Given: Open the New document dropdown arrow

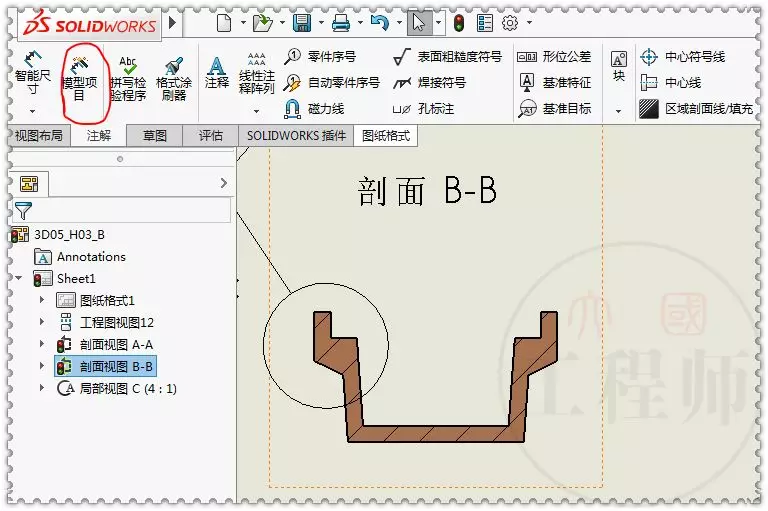Looking at the screenshot, I should [x=243, y=23].
